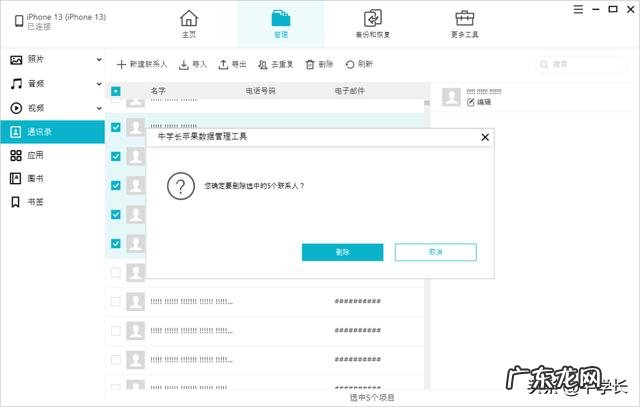This screenshot has width=640, height=407.
Task: Click the 电话号码 column header
Action: (260, 91)
